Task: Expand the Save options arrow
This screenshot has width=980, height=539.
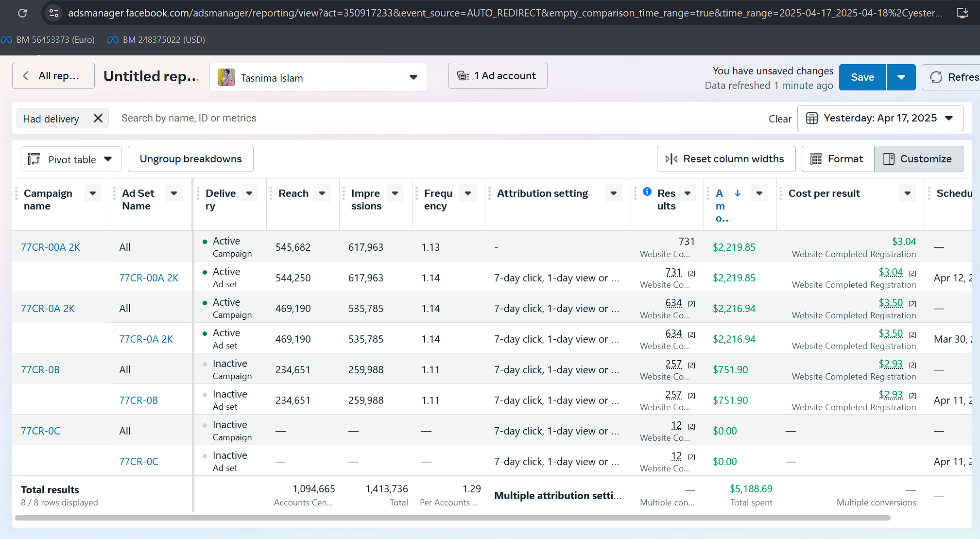Action: pos(901,77)
